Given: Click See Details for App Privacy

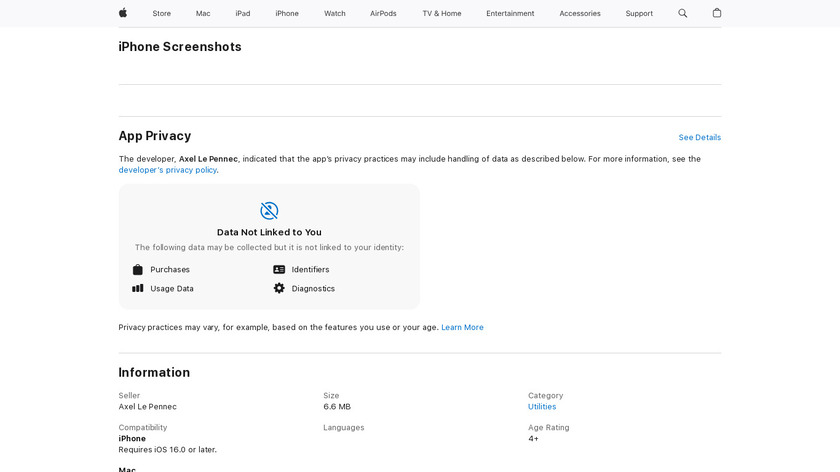Looking at the screenshot, I should tap(699, 138).
